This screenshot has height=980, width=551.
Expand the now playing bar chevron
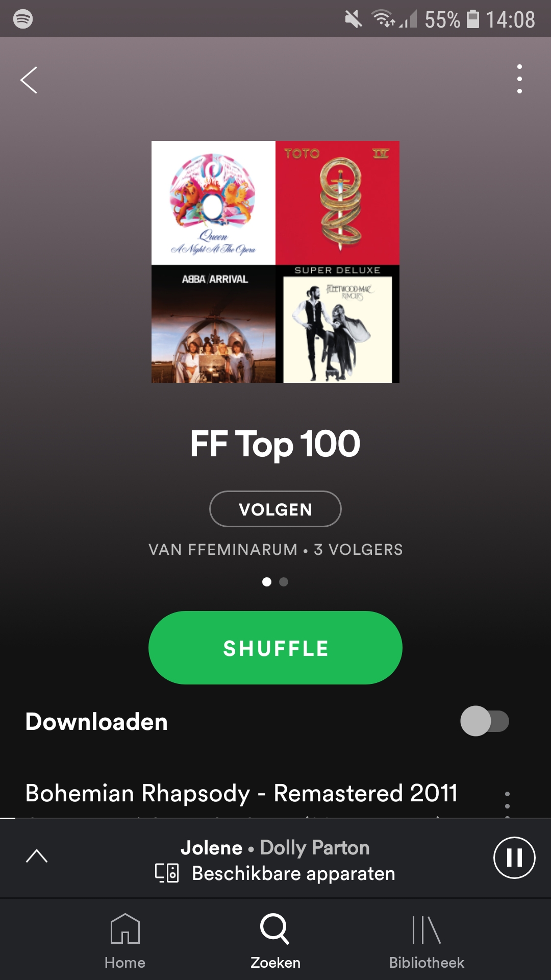pyautogui.click(x=37, y=856)
